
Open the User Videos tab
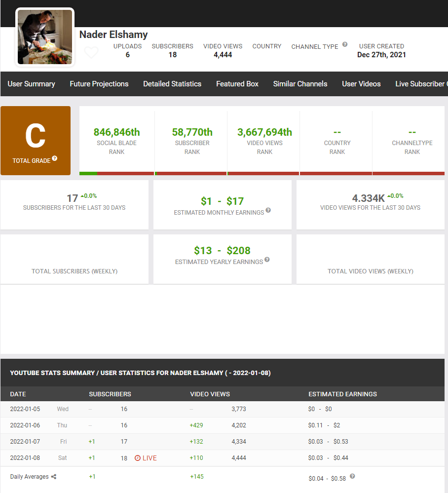pos(361,83)
